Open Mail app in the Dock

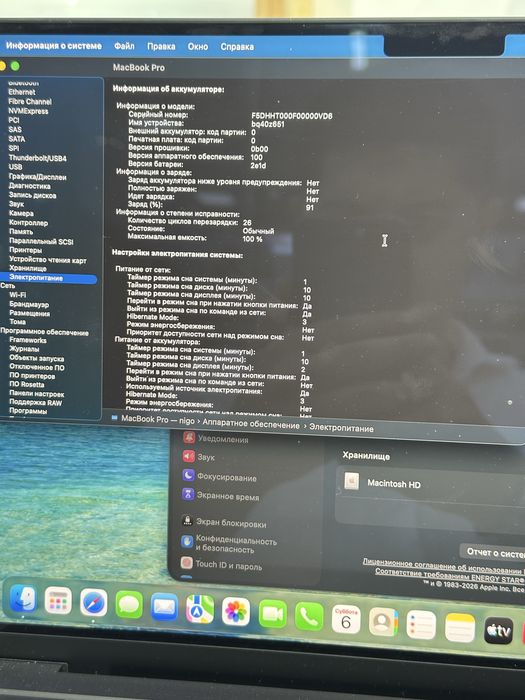(x=164, y=607)
